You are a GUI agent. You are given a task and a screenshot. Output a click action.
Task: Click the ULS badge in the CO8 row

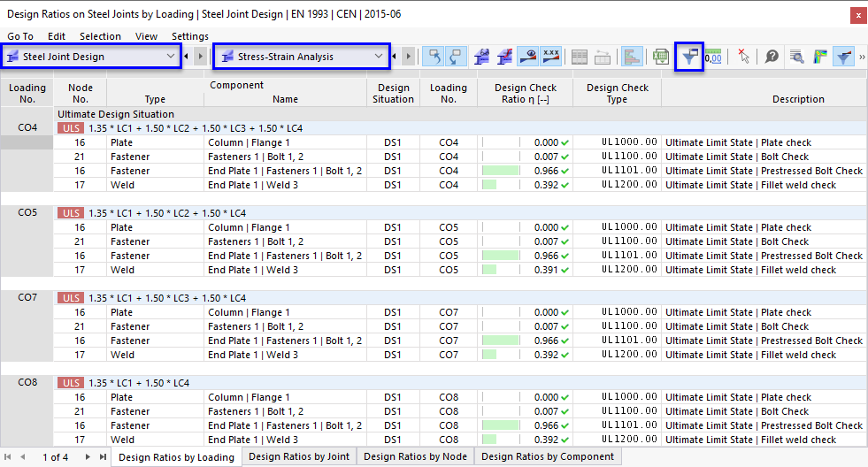[x=71, y=383]
